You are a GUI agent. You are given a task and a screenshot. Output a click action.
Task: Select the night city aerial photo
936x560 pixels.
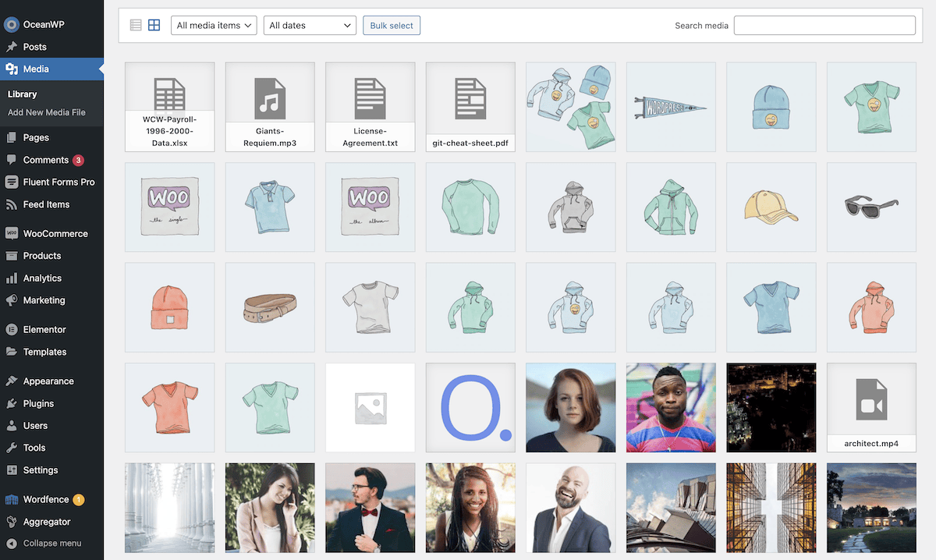[771, 407]
